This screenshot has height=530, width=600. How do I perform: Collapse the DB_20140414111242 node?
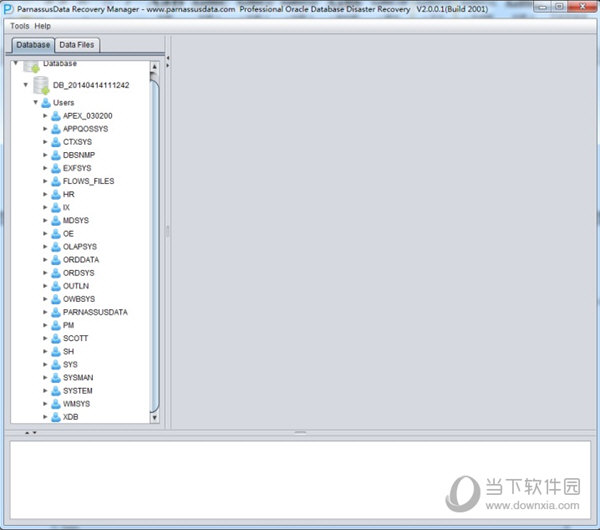tap(25, 85)
